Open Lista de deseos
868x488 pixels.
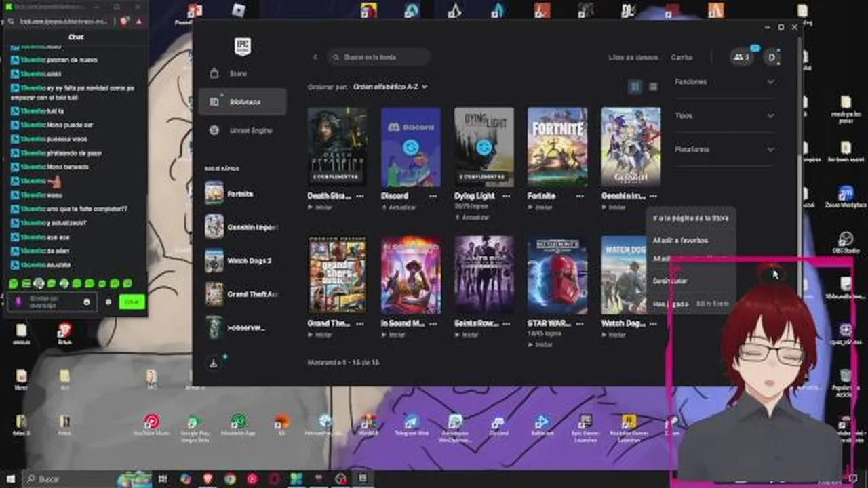[633, 58]
